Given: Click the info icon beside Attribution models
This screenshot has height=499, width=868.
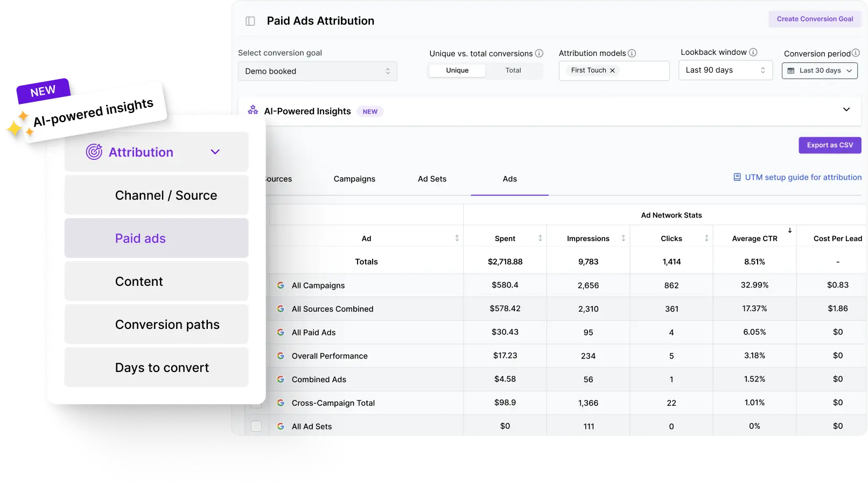Looking at the screenshot, I should point(632,53).
